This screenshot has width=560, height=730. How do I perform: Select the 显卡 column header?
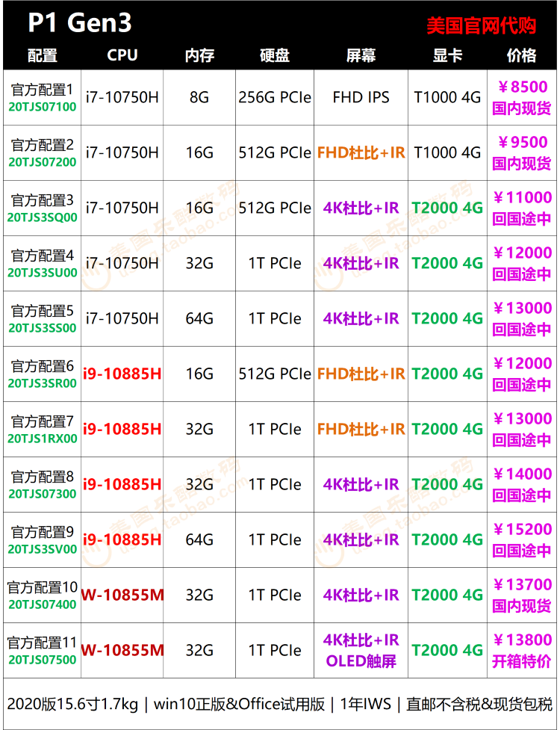[447, 55]
